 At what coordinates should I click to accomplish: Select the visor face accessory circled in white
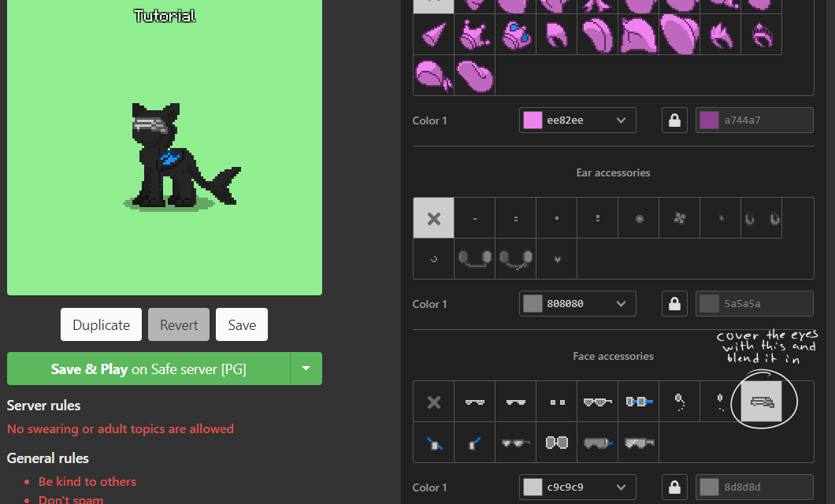click(762, 402)
